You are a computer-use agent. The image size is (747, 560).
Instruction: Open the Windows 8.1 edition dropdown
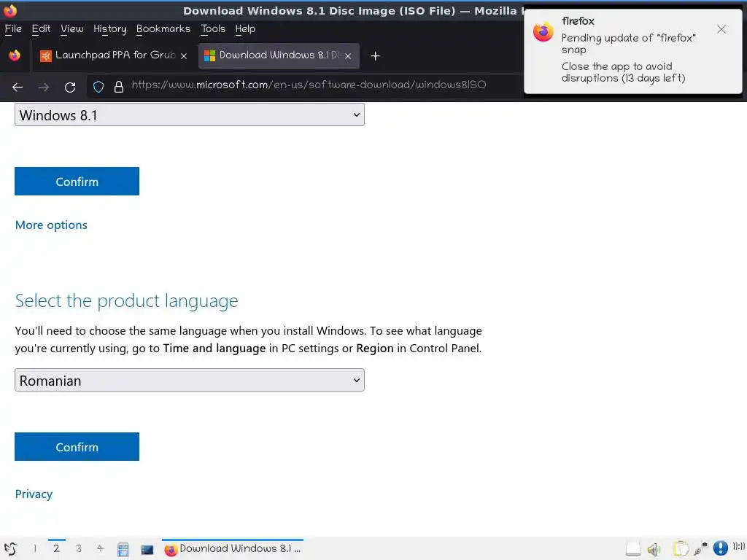(x=190, y=114)
